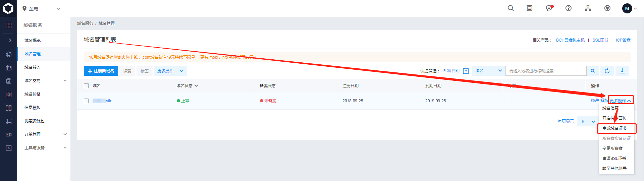Open the 全局 region dropdown
The height and width of the screenshot is (181, 644).
coord(41,9)
